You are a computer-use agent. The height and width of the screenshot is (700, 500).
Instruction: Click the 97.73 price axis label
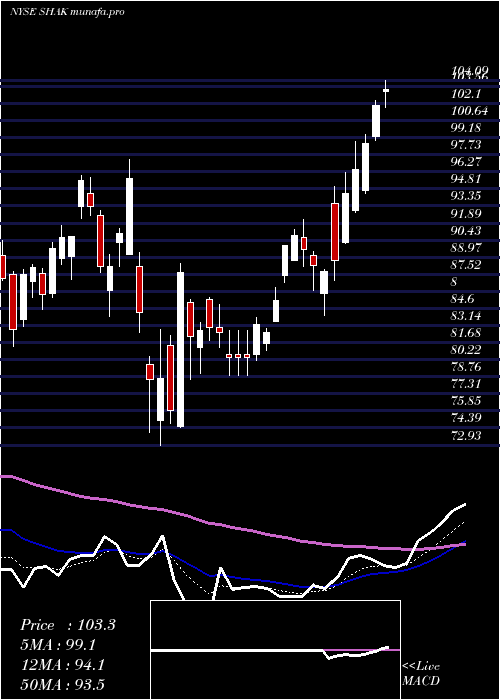tap(466, 145)
